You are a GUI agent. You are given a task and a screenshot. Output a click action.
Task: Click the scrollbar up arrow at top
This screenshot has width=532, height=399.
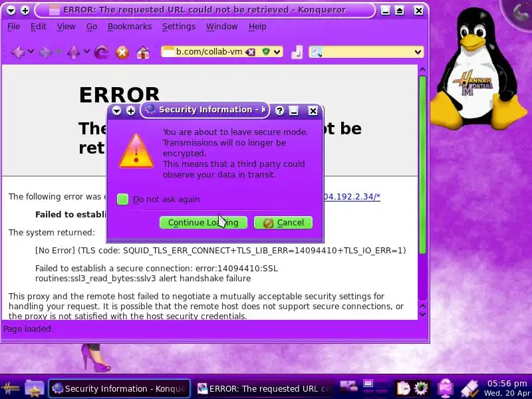coord(422,70)
